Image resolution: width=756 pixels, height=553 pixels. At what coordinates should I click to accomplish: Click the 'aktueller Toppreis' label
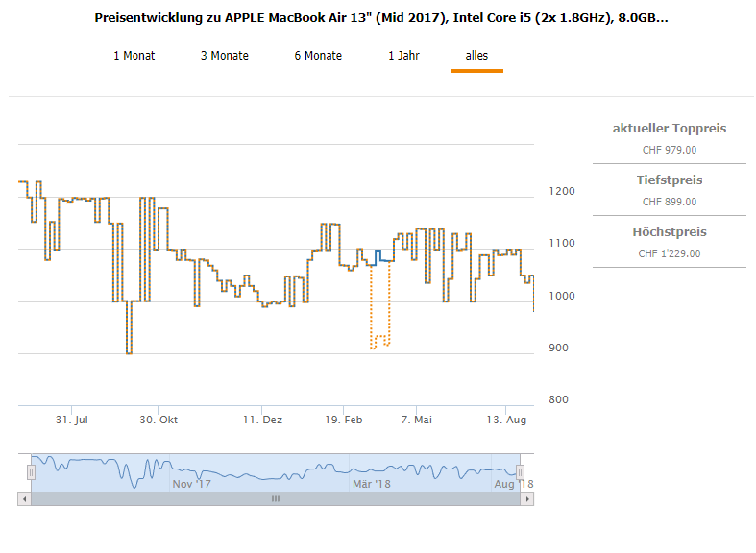669,129
